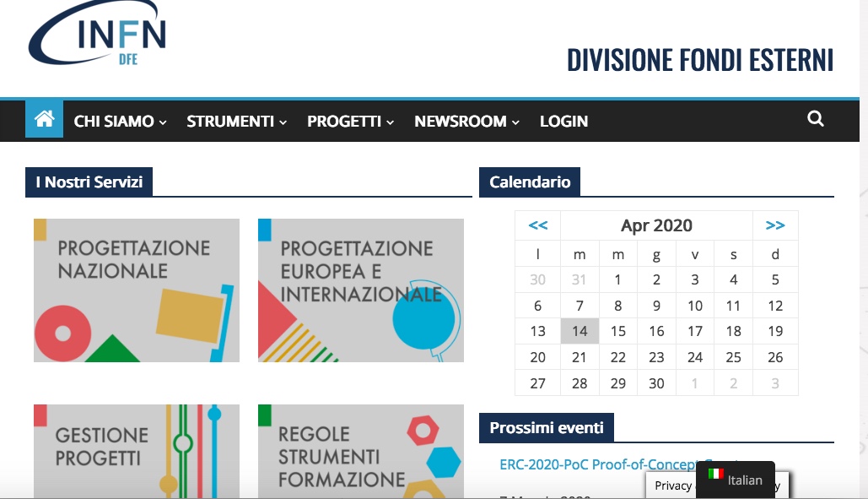Screen dimensions: 868x499
Task: Select the Gestione Progetti tile
Action: click(137, 451)
